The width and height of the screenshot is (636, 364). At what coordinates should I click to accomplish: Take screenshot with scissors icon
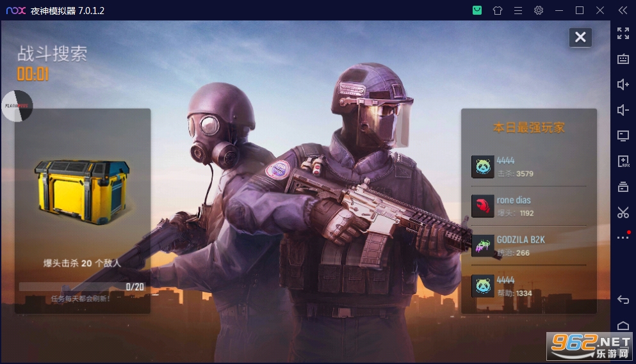623,212
